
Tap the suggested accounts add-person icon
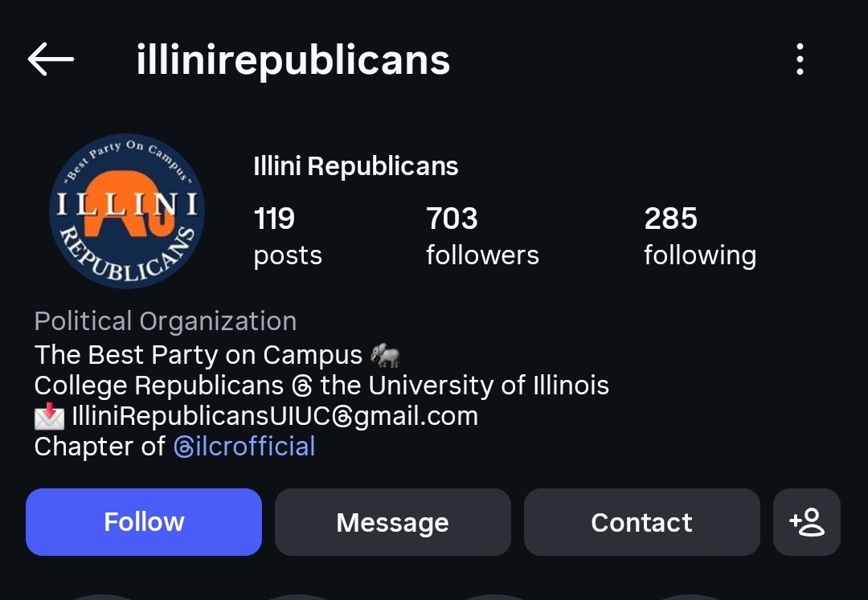pos(806,522)
